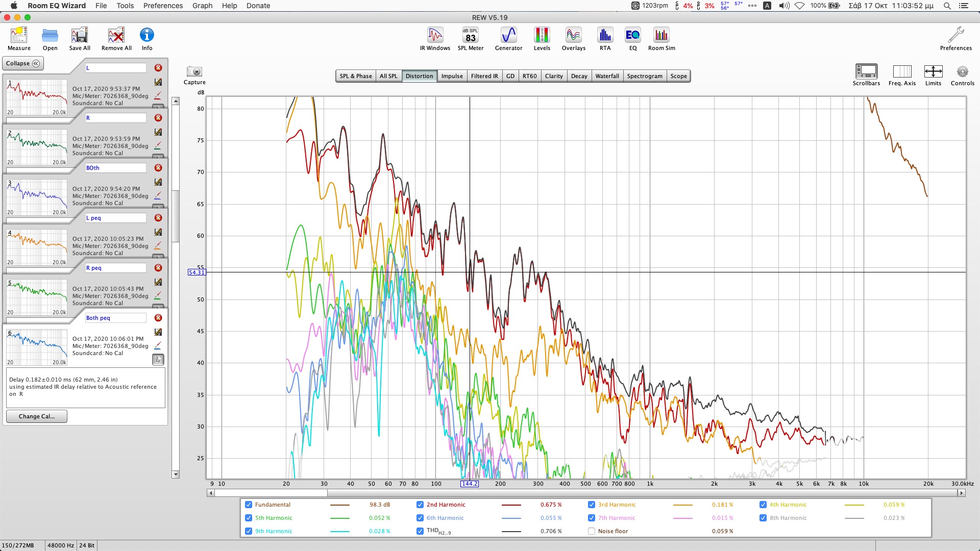Screen dimensions: 980x551
Task: Click the Change Cal button
Action: click(x=36, y=416)
